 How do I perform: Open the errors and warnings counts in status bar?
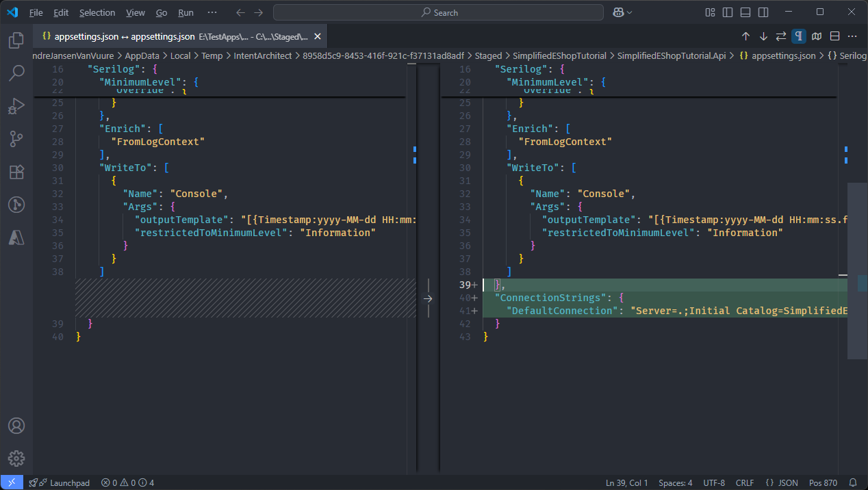coord(127,482)
